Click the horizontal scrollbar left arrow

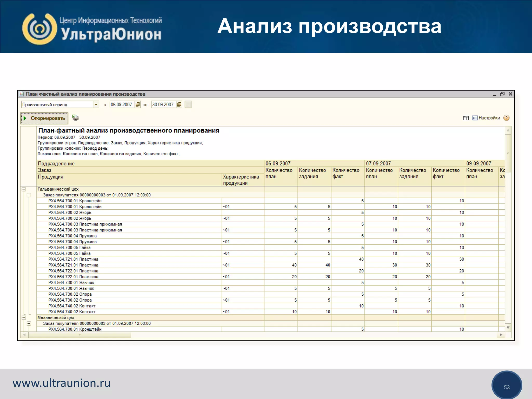tap(24, 335)
